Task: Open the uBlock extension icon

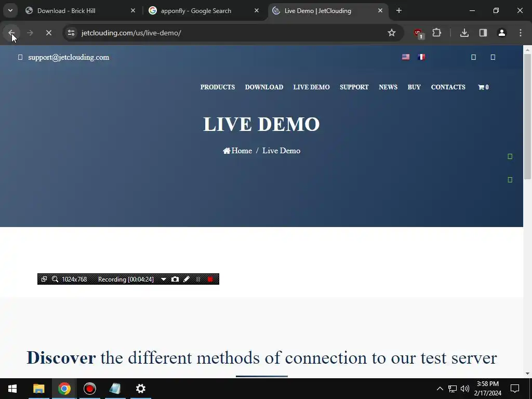Action: 418,33
